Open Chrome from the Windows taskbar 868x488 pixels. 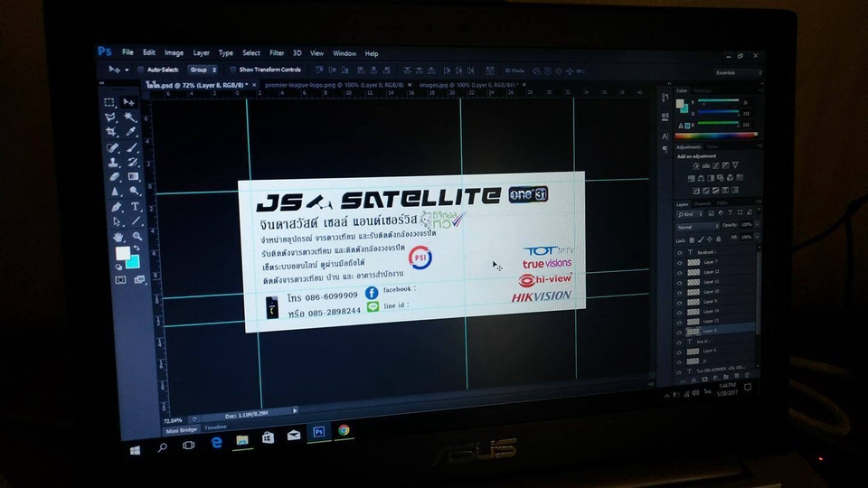(344, 430)
